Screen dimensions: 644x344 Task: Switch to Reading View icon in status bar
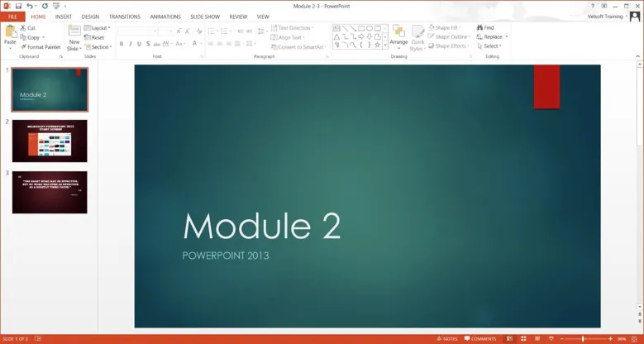click(x=537, y=339)
